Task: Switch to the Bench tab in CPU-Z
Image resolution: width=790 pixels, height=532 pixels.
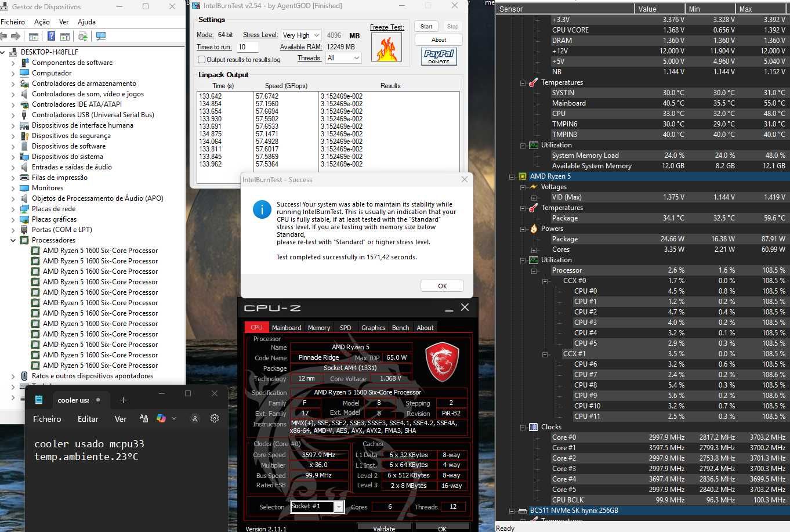Action: tap(400, 328)
